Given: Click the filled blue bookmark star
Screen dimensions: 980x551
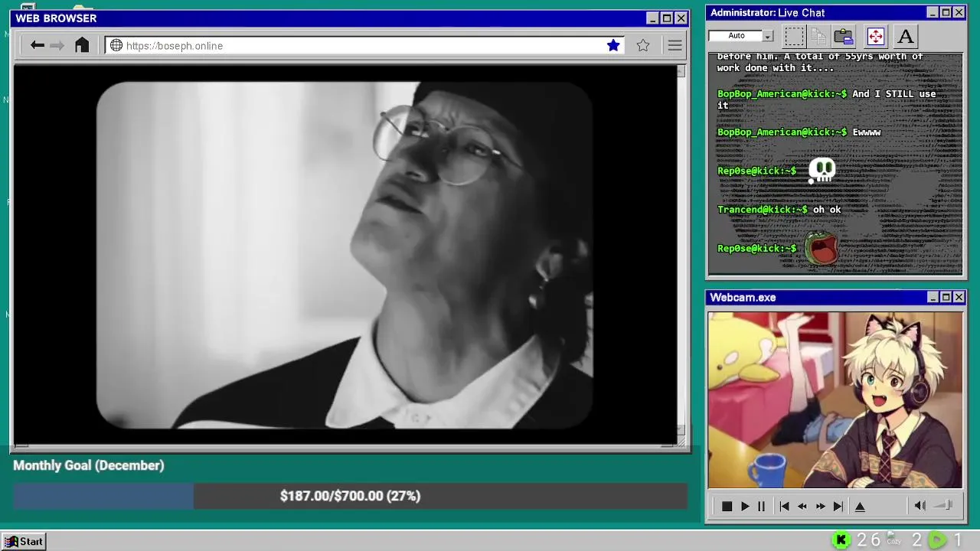Looking at the screenshot, I should (613, 45).
